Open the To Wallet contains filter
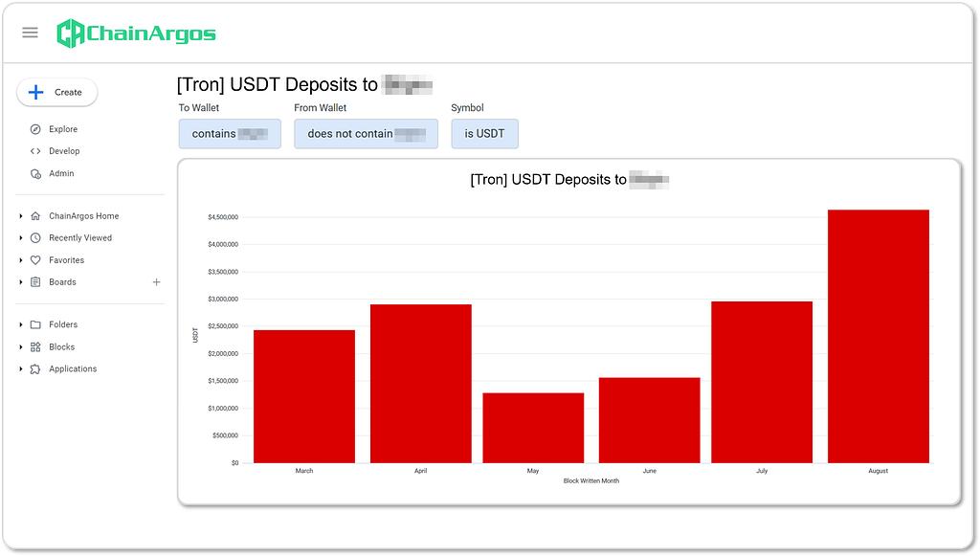This screenshot has height=556, width=980. pos(230,134)
